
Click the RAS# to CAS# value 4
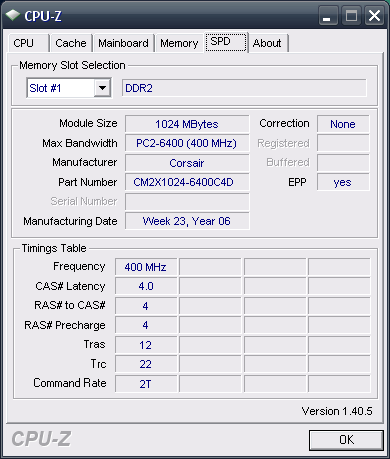pos(146,306)
